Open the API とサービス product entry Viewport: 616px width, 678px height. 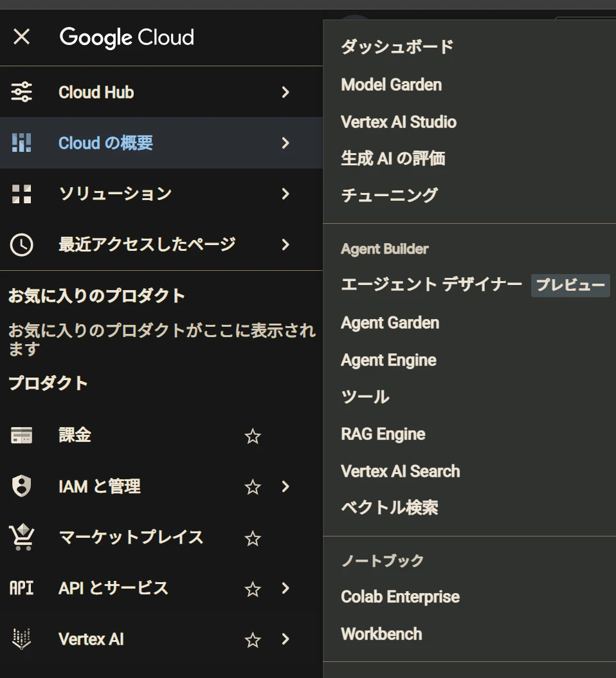(x=161, y=588)
